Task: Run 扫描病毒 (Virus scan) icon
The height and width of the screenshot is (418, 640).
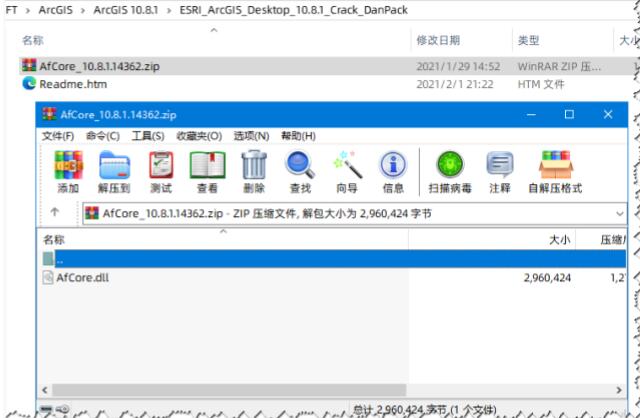Action: [450, 165]
